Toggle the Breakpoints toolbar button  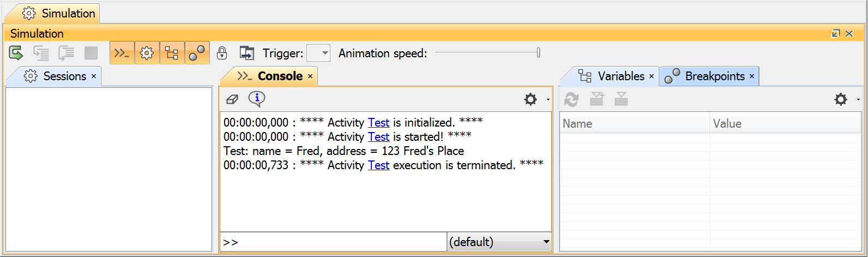[197, 53]
